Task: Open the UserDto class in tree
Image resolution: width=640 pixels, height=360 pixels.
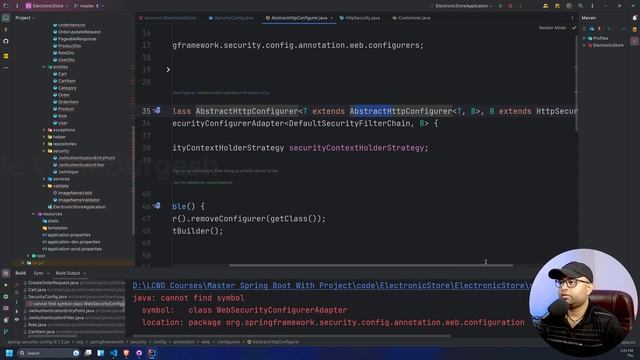Action: (66, 60)
